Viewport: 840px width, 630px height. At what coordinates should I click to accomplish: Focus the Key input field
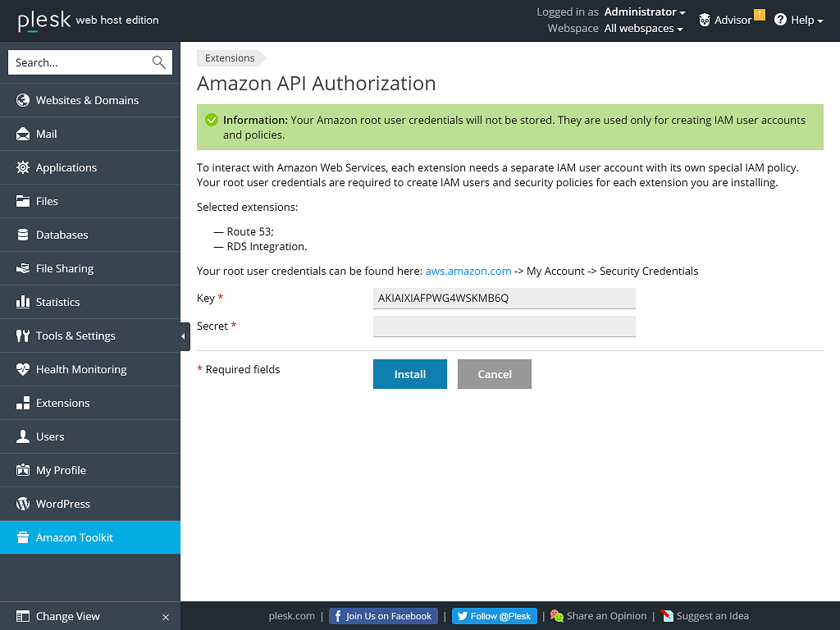click(x=504, y=299)
